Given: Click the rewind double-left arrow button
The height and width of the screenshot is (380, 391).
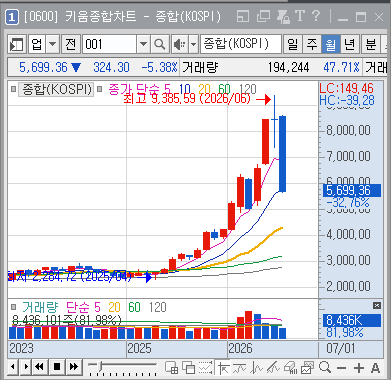Looking at the screenshot, I should pos(40,367).
